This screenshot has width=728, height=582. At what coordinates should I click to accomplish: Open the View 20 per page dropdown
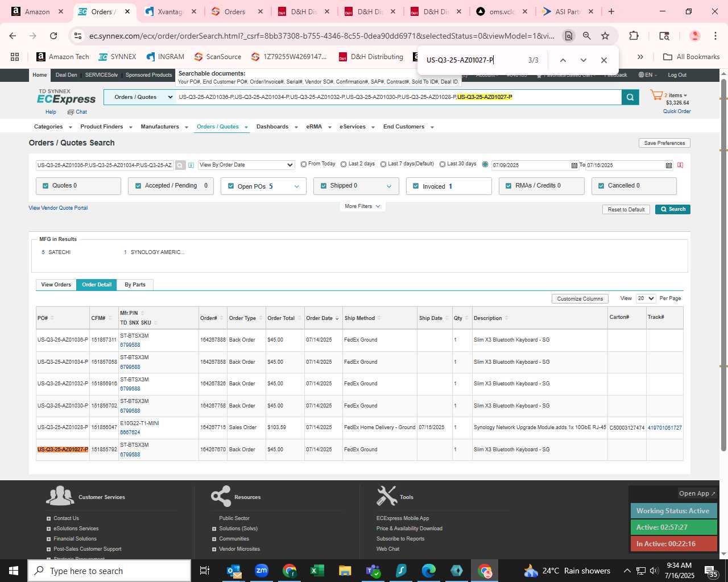coord(646,298)
